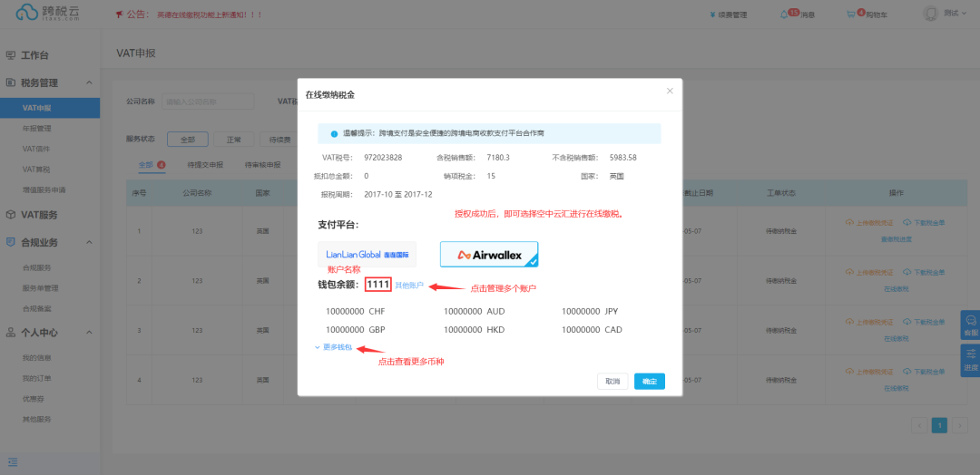Select the Airwallex payment platform
The image size is (980, 475).
pos(489,255)
